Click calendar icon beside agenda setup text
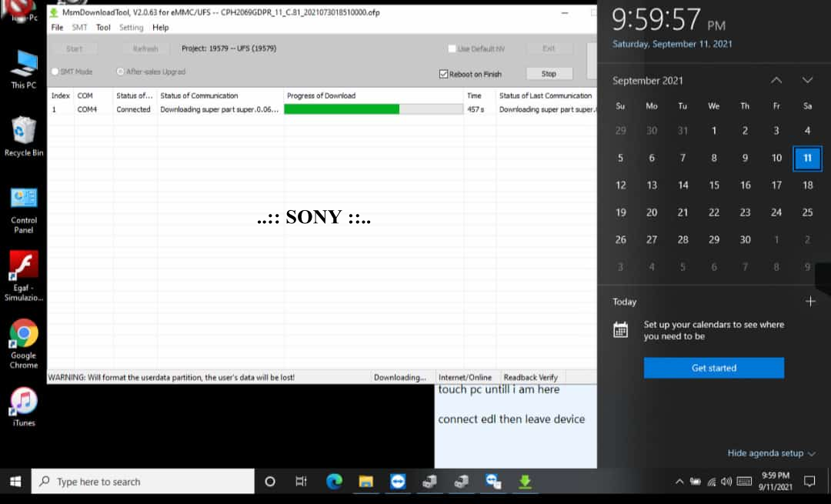This screenshot has width=831, height=504. 620,329
